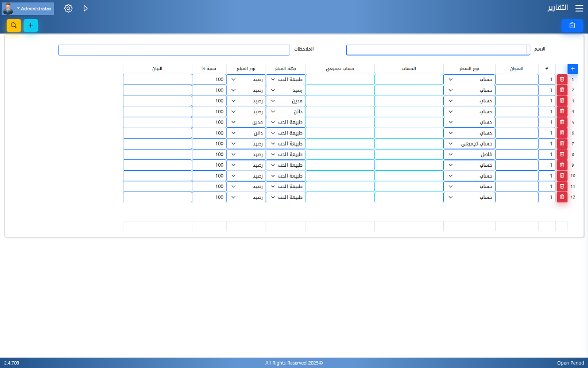Expand جهة المبلغ dropdown in row 3 showing مدين
The image size is (588, 368).
pos(285,101)
